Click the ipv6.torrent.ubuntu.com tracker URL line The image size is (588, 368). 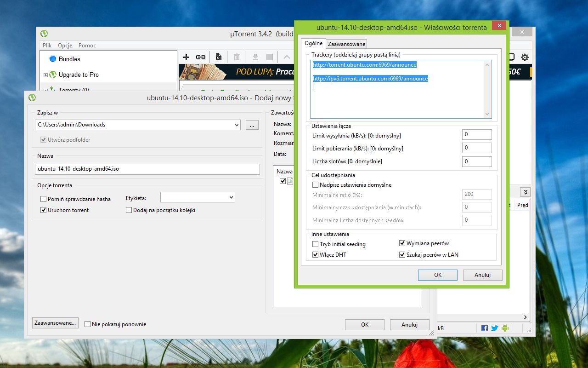coord(370,79)
